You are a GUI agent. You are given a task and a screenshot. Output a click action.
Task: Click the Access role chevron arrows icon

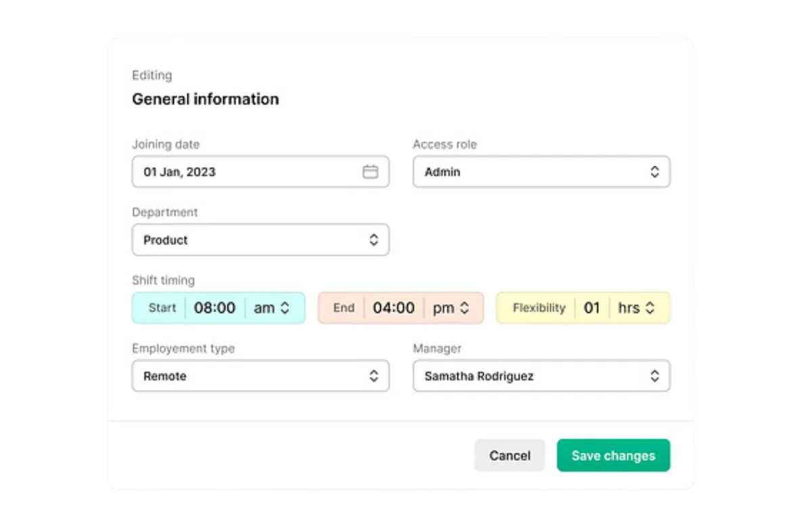[654, 172]
